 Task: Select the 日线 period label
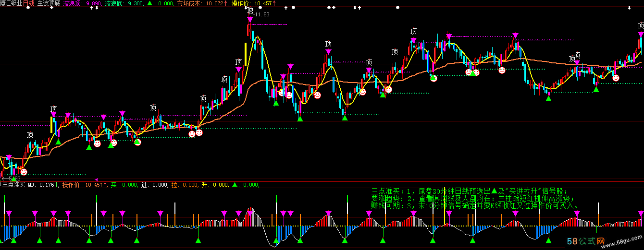(x=29, y=3)
